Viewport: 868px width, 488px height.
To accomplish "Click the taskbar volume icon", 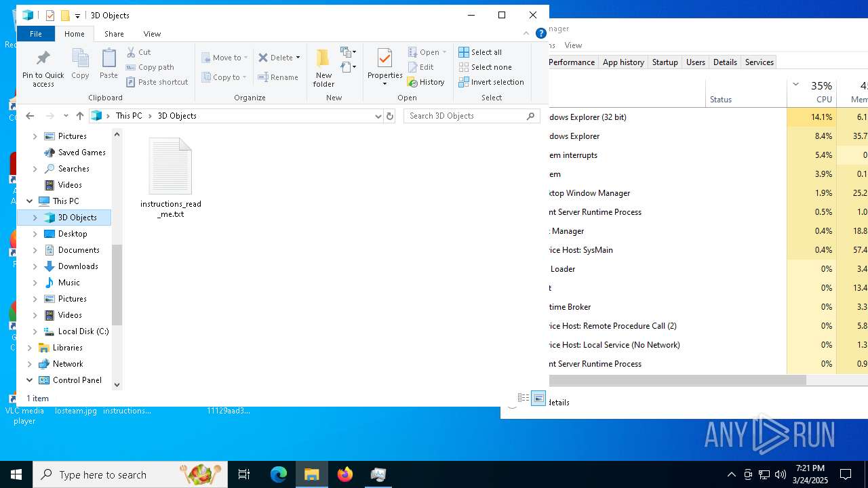I will click(781, 474).
